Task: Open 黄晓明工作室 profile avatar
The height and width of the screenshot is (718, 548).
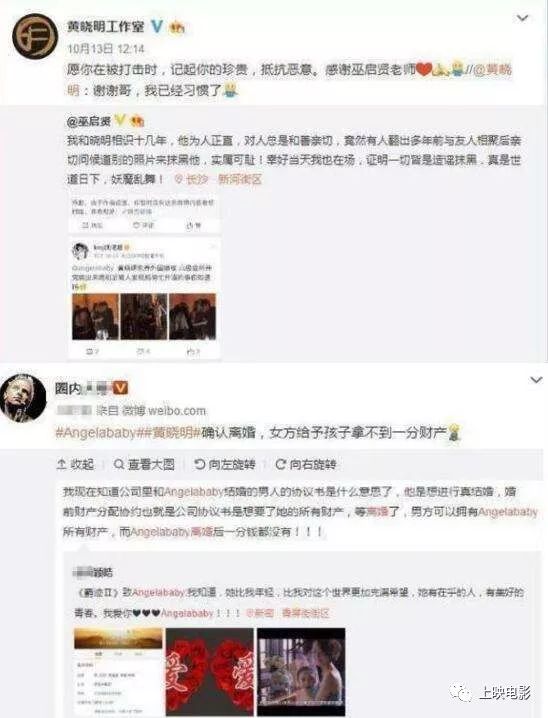Action: click(35, 35)
